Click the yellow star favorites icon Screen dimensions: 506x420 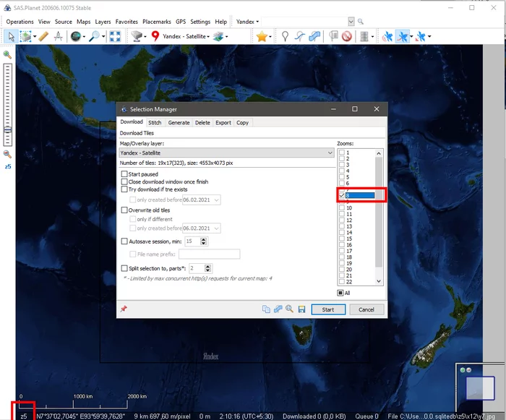coord(262,36)
